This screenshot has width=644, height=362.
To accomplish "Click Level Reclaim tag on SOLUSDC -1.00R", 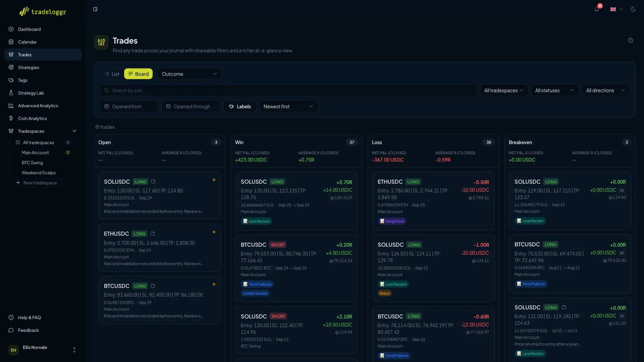I will click(393, 284).
